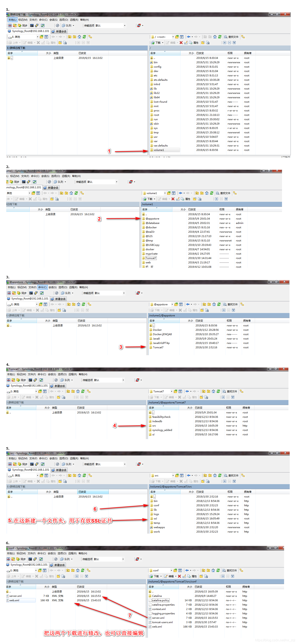Image resolution: width=297 pixels, height=644 pixels.
Task: Refresh remote root panel in 群晖远程下载 window
Action: tap(220, 37)
